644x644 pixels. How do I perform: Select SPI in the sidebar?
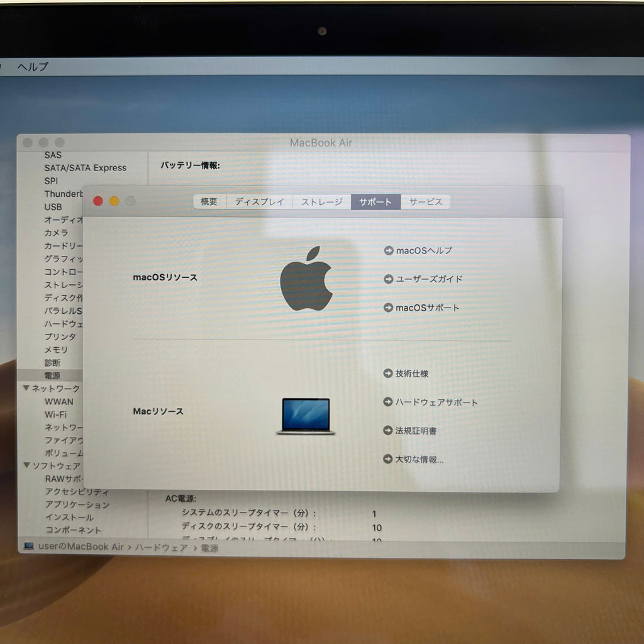point(51,180)
